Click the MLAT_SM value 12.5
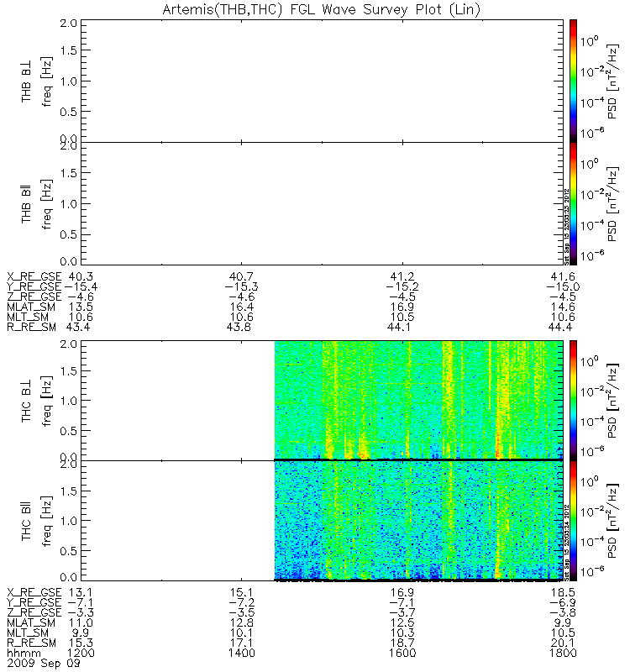This screenshot has width=630, height=672. point(402,622)
